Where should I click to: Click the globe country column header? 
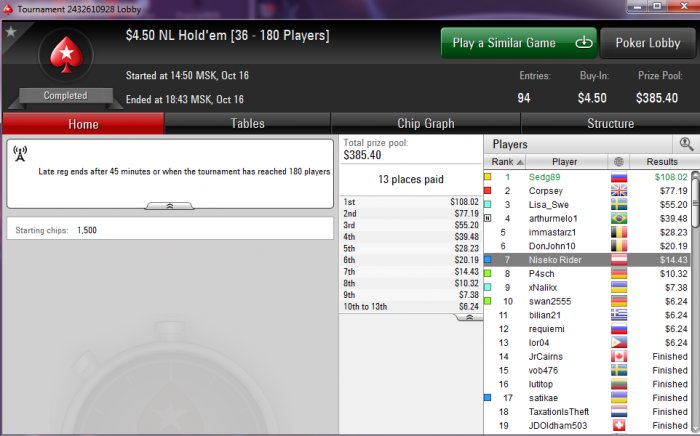tap(618, 162)
